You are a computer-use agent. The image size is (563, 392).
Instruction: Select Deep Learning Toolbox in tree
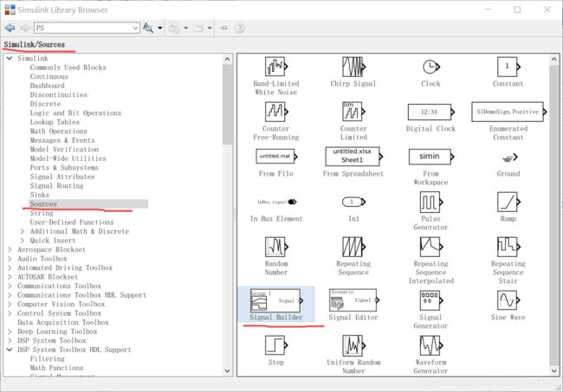57,331
